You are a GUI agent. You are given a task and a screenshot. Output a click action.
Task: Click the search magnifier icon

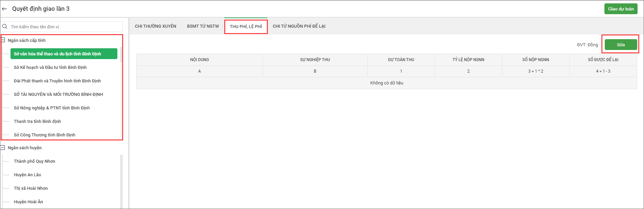tap(5, 27)
